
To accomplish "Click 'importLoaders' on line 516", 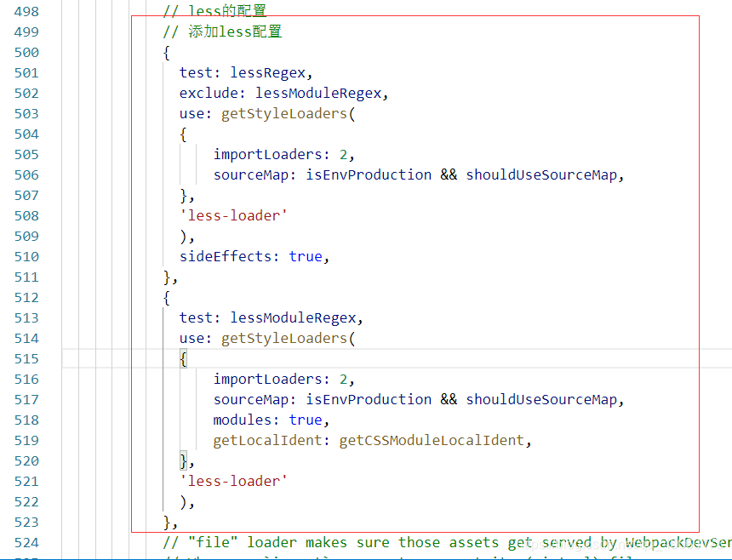I will [267, 379].
